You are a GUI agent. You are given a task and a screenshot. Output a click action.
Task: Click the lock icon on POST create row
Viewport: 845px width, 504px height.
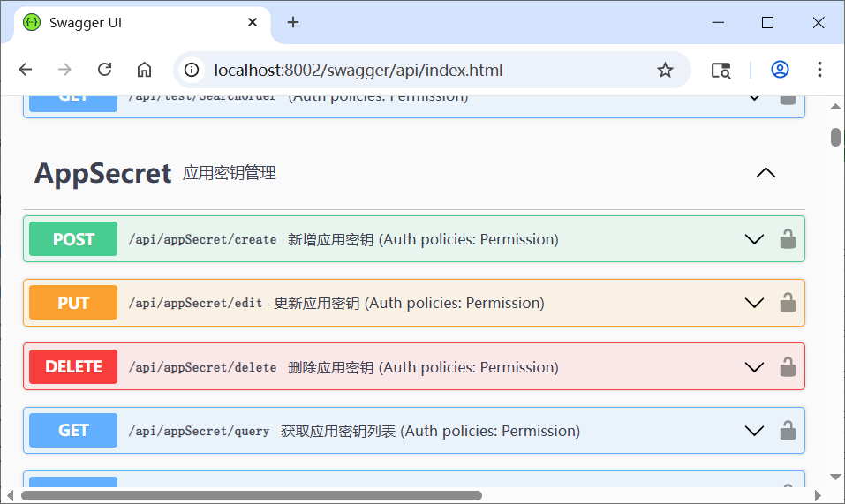pos(788,239)
